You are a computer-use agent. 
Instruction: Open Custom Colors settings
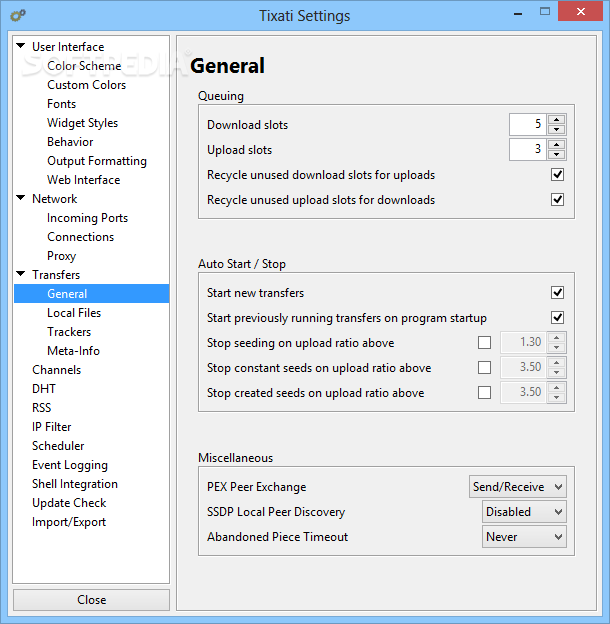click(86, 85)
